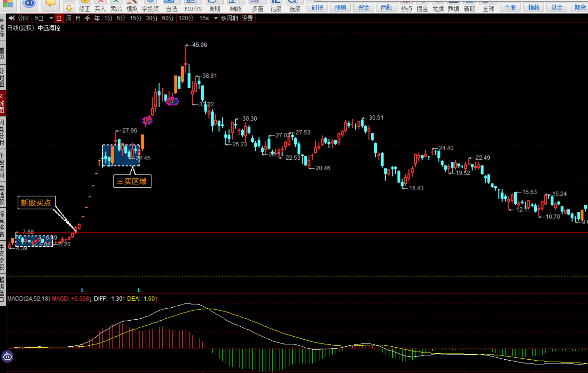The image size is (588, 373).
Task: Open the 学投资 (learn investing) icon
Action: click(150, 6)
